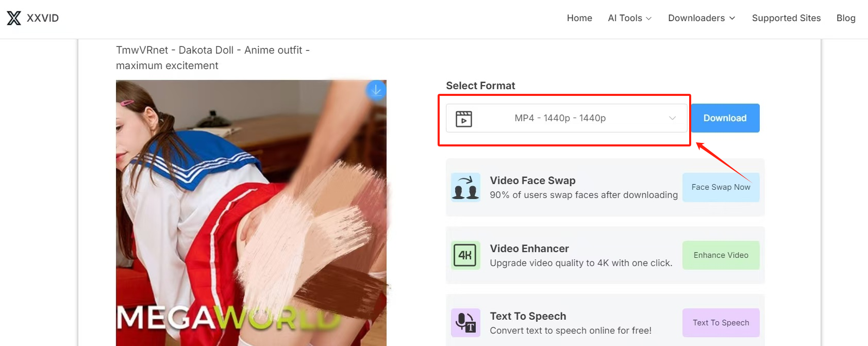The image size is (868, 346).
Task: Click 'Upgrade video quality to 4K' text
Action: (581, 263)
